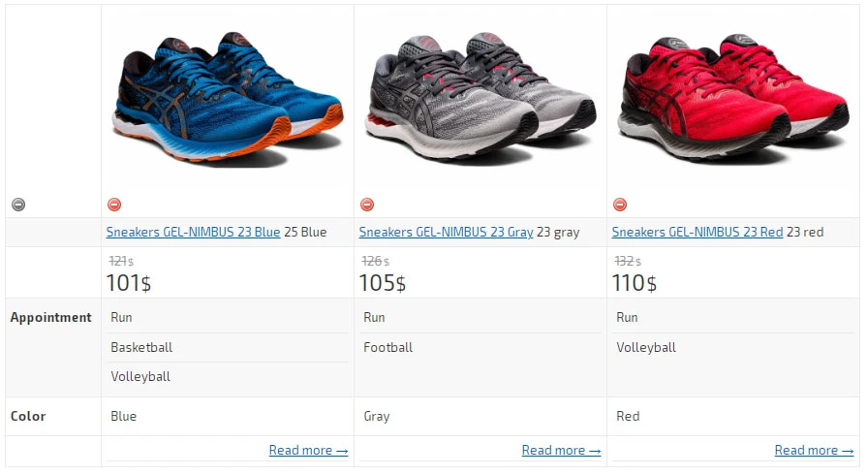Click the Color row label
The height and width of the screenshot is (475, 868).
click(x=28, y=416)
